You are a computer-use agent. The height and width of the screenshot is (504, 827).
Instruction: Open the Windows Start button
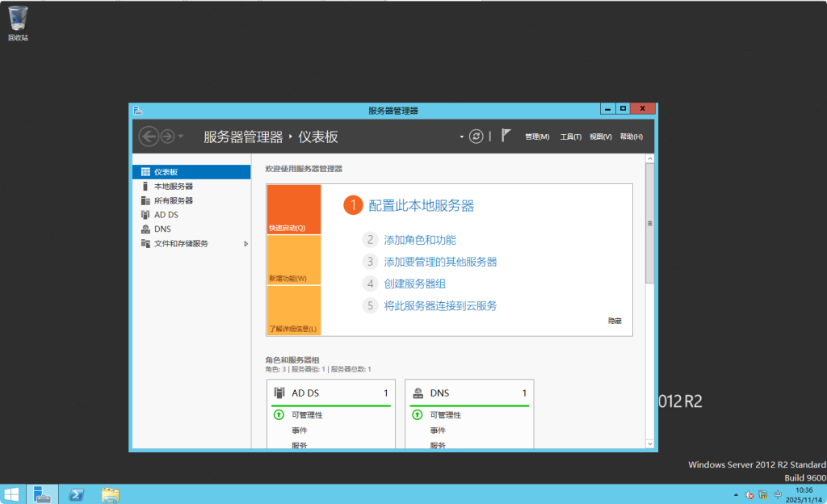coord(10,494)
